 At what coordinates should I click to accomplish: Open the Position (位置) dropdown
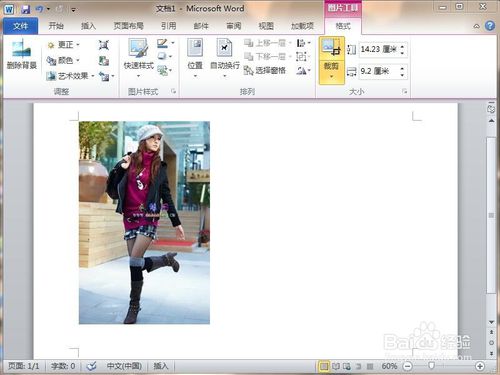(195, 58)
